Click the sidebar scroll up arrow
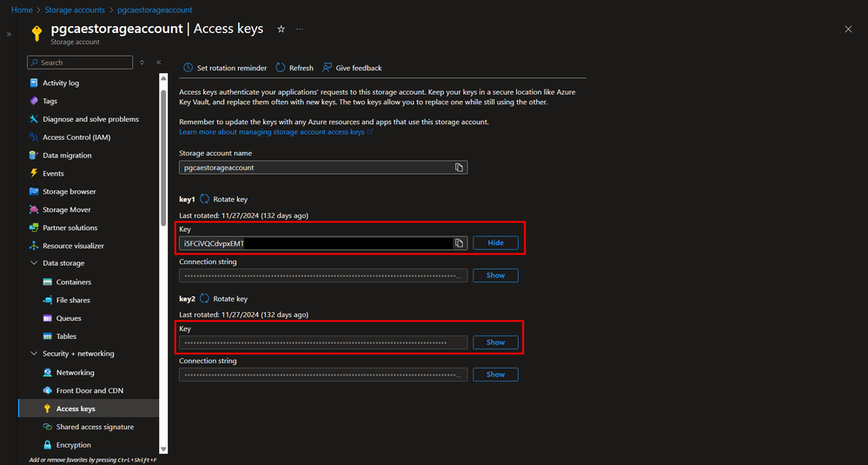Screen dimensions: 868x465 [163, 78]
